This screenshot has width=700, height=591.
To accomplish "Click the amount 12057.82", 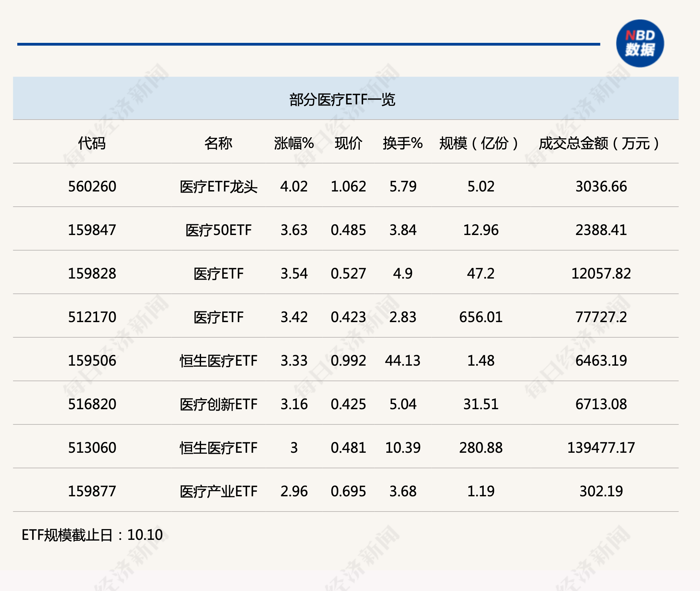I will [601, 274].
